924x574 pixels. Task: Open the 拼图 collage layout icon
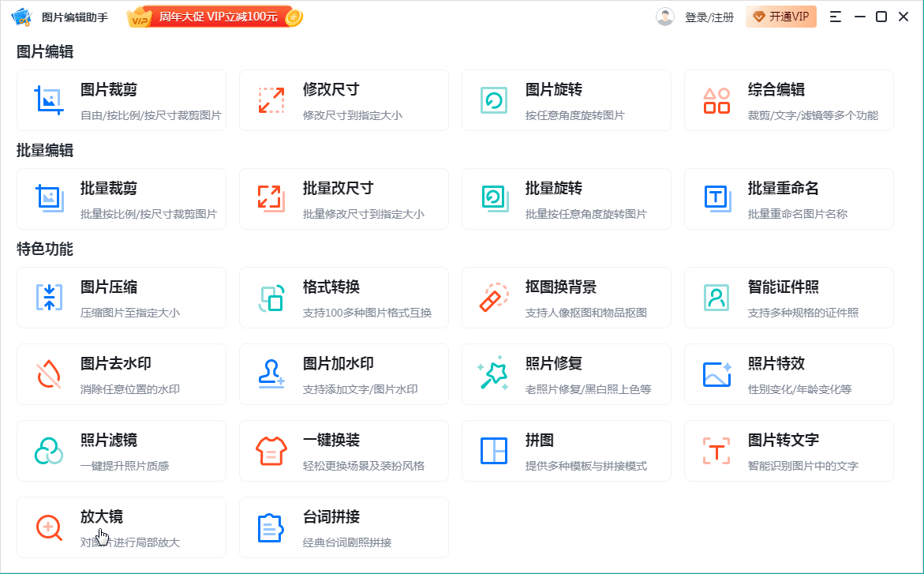click(x=494, y=451)
